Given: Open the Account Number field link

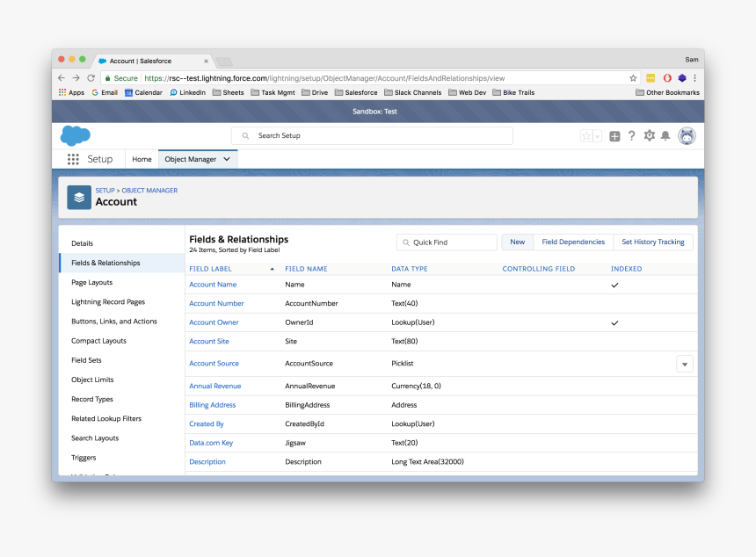Looking at the screenshot, I should click(216, 304).
